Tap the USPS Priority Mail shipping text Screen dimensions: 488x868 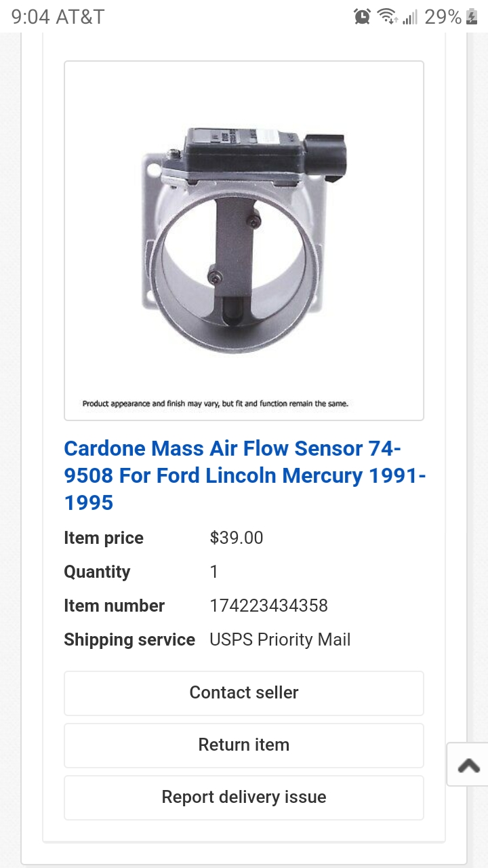pyautogui.click(x=280, y=639)
